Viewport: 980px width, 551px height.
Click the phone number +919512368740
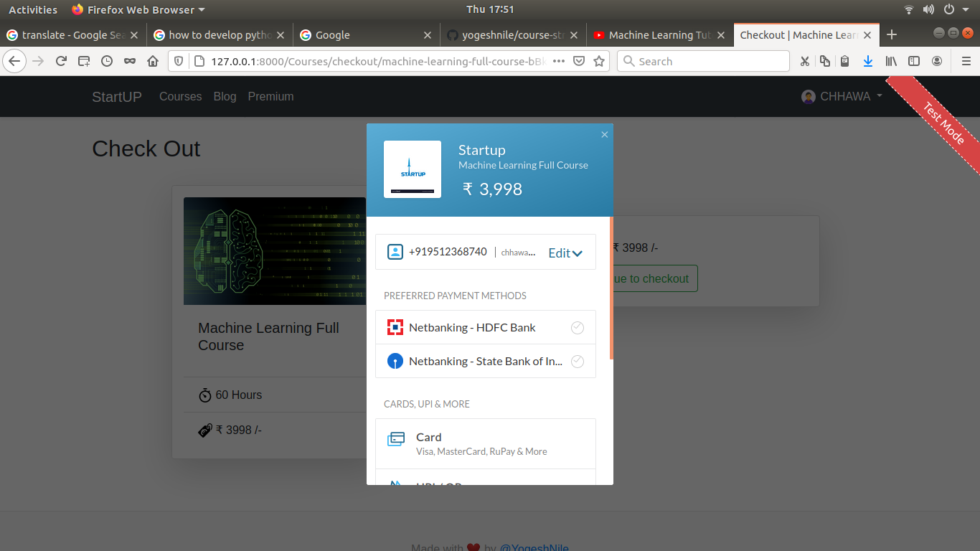tap(448, 252)
